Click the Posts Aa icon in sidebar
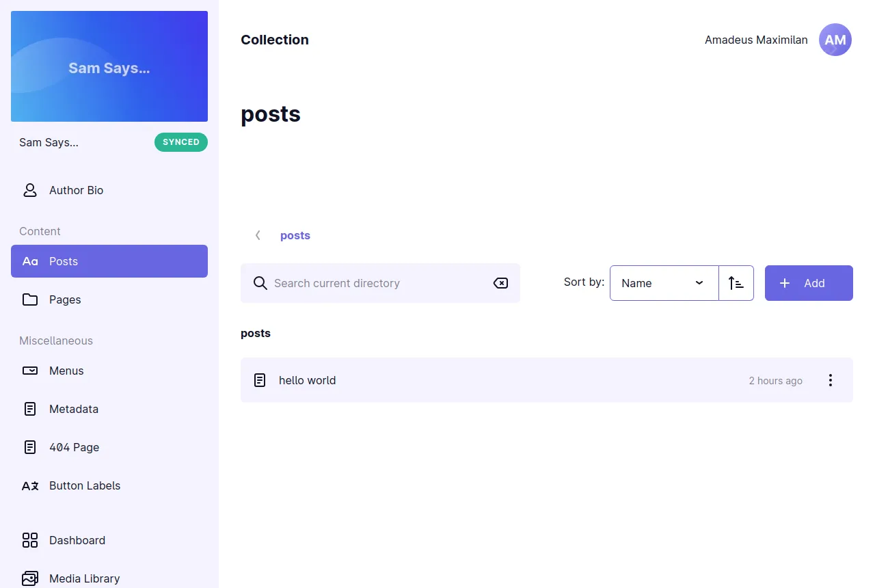The width and height of the screenshot is (875, 588). coord(29,260)
